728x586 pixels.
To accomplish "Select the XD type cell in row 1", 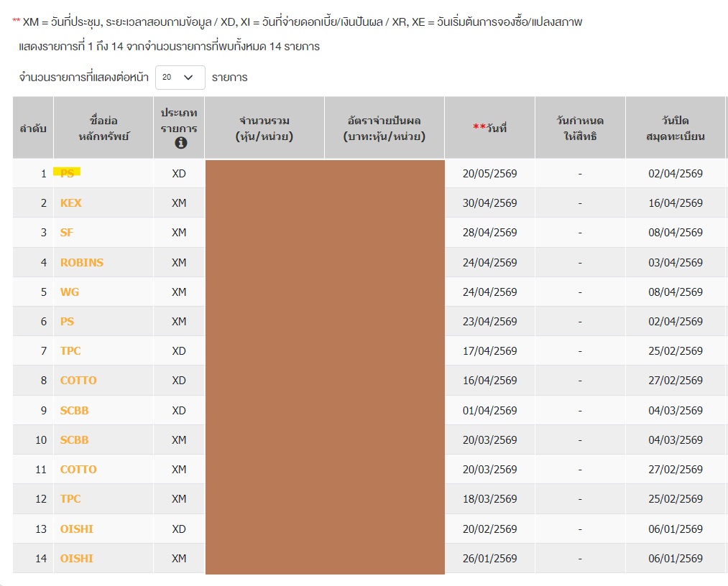I will [x=179, y=174].
